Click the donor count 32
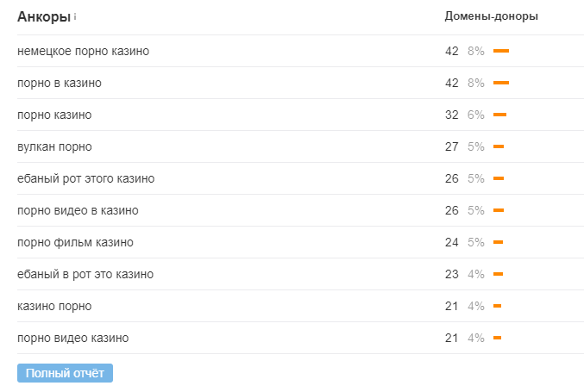This screenshot has height=392, width=584. pyautogui.click(x=451, y=115)
